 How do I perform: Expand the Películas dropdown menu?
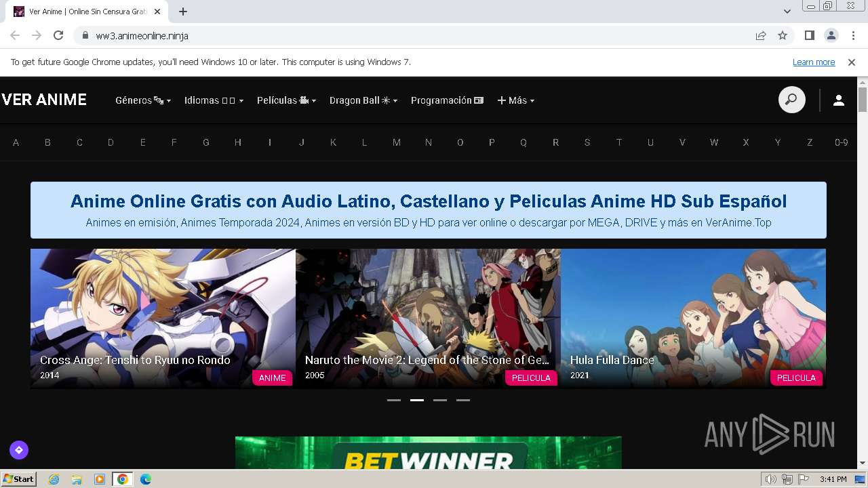286,100
